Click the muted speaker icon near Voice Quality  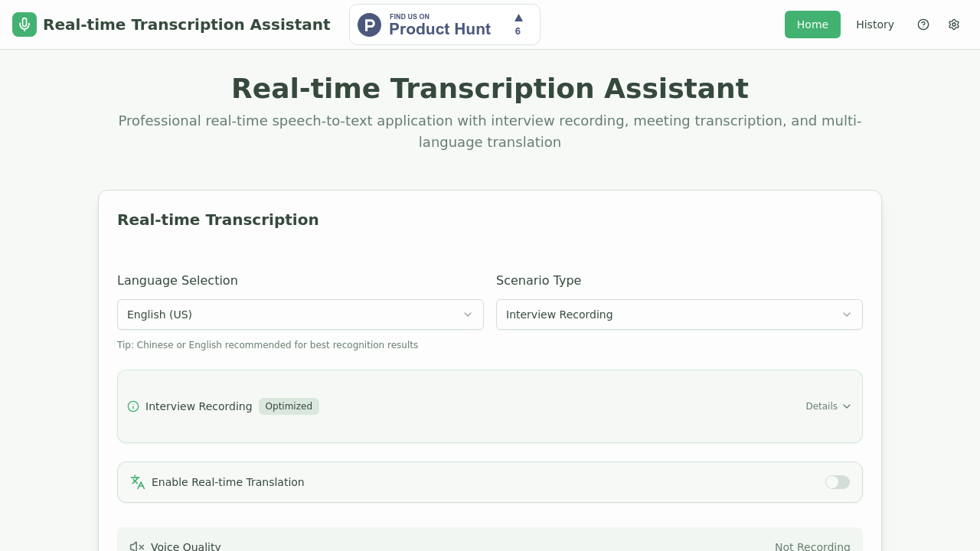[x=136, y=546]
